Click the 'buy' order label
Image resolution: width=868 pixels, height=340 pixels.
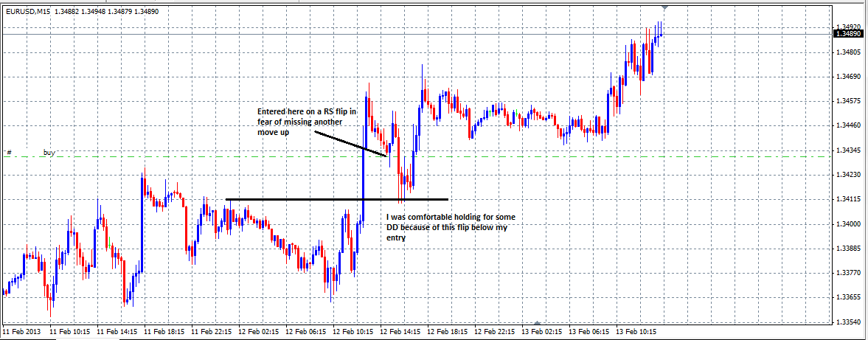[49, 152]
